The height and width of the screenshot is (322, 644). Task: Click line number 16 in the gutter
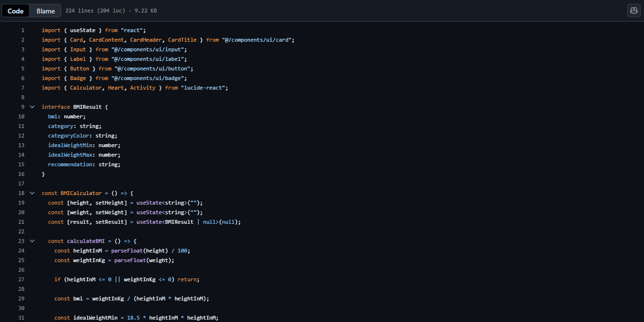tap(21, 174)
